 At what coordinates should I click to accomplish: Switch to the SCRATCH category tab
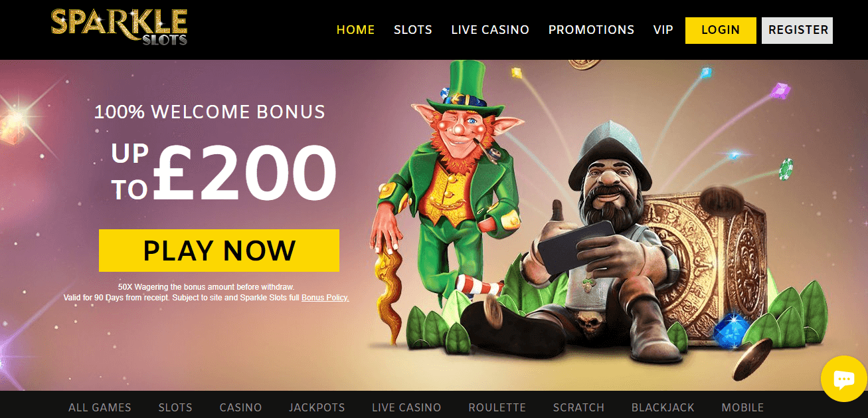point(578,407)
